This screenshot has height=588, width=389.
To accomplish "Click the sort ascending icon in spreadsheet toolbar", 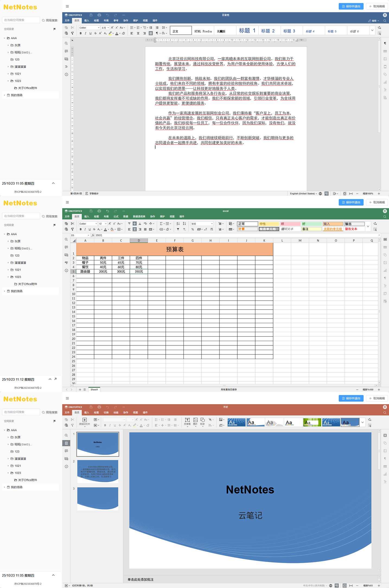I will (178, 224).
